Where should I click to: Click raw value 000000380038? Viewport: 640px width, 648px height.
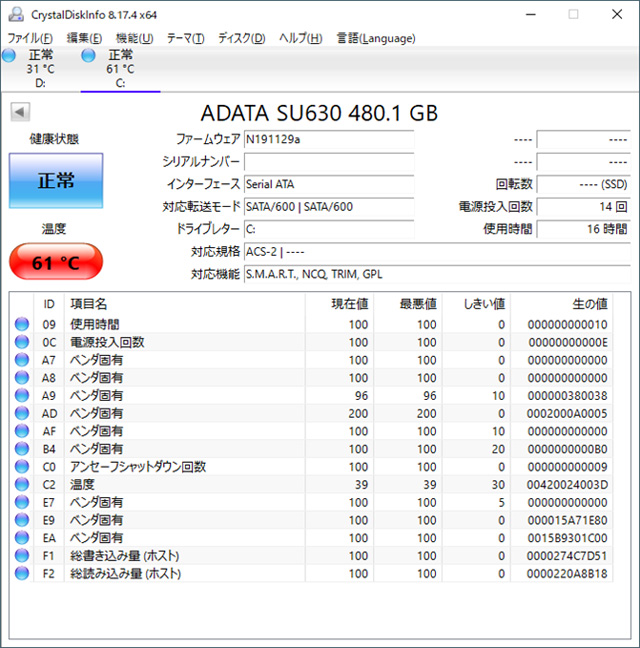[x=567, y=395]
